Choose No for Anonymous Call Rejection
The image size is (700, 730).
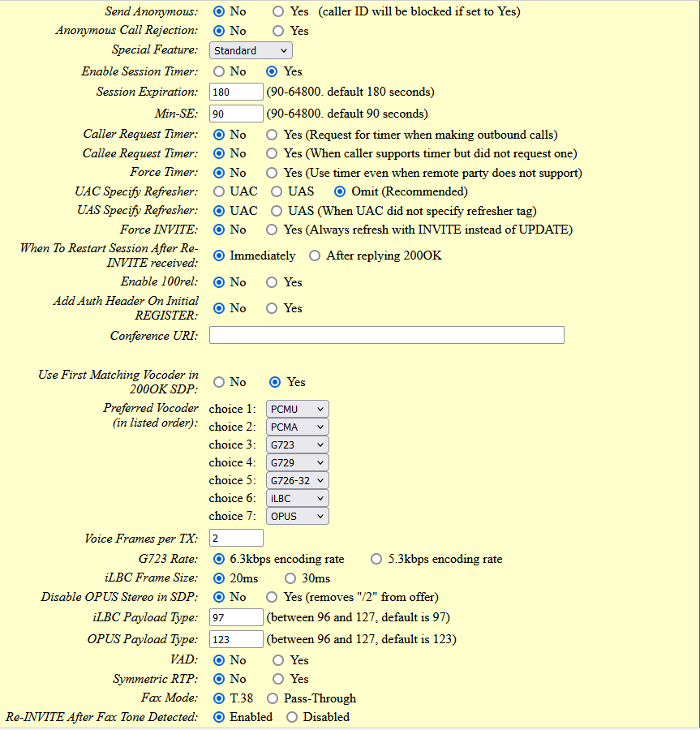point(219,31)
